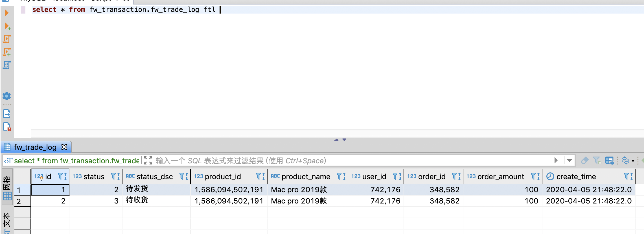Sort by the order_amount column
644x234 pixels.
click(538, 176)
